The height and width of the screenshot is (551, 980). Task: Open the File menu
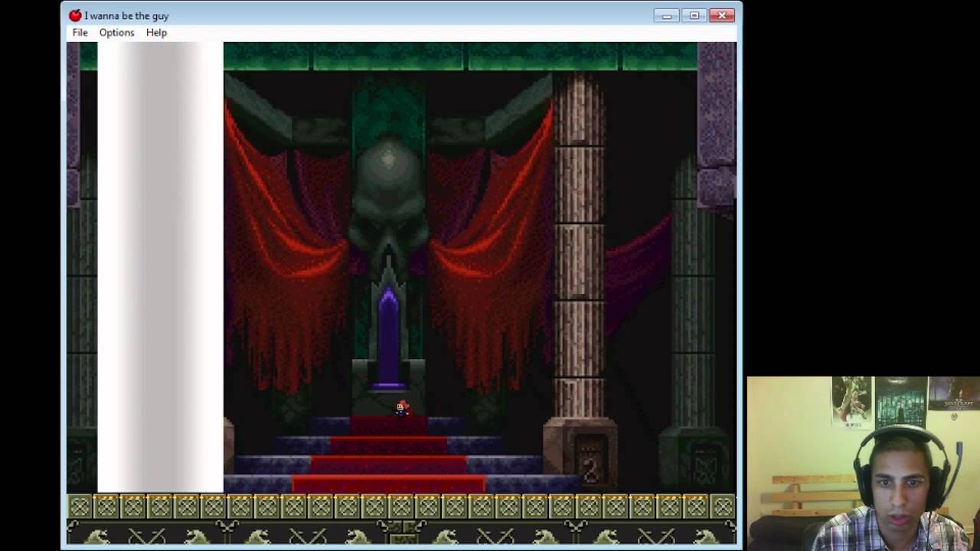pyautogui.click(x=80, y=33)
